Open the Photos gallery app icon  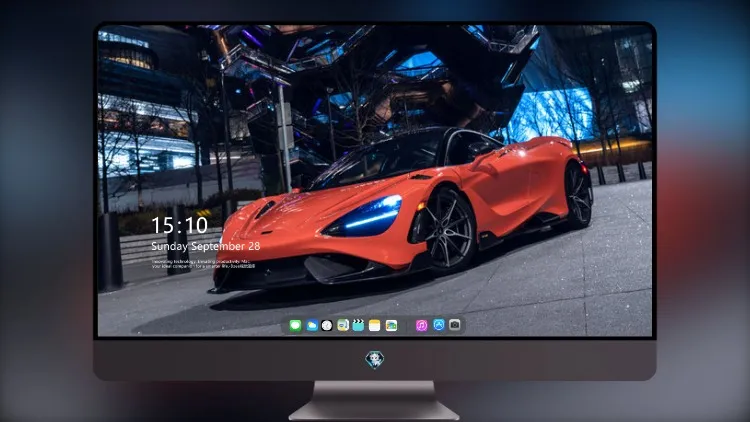pos(391,326)
